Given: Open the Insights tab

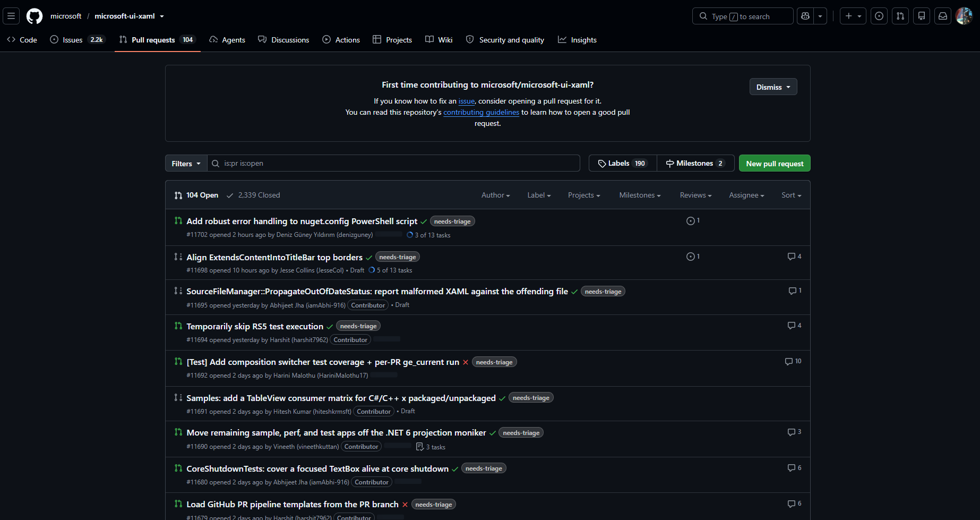Looking at the screenshot, I should 577,40.
